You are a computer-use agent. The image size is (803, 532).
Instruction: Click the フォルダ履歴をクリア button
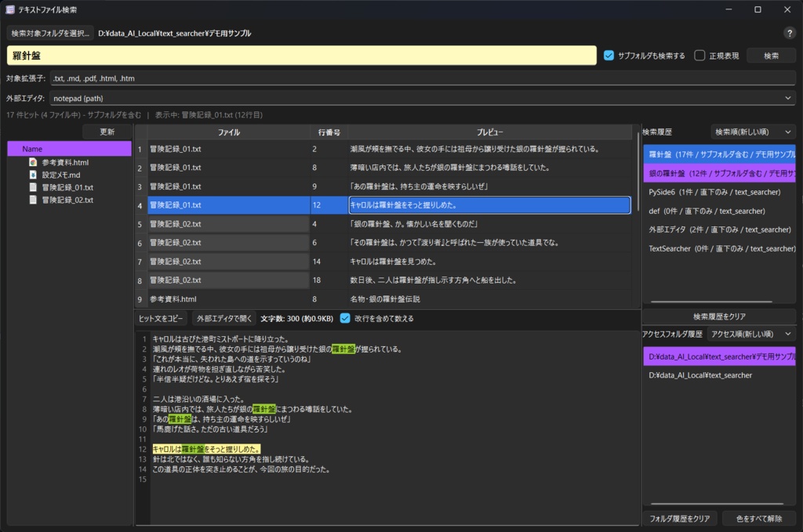(x=680, y=519)
